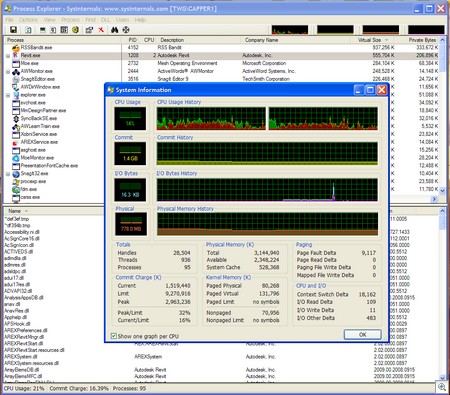Click the red X Kill Process icon
450x395 pixels.
pyautogui.click(x=101, y=30)
